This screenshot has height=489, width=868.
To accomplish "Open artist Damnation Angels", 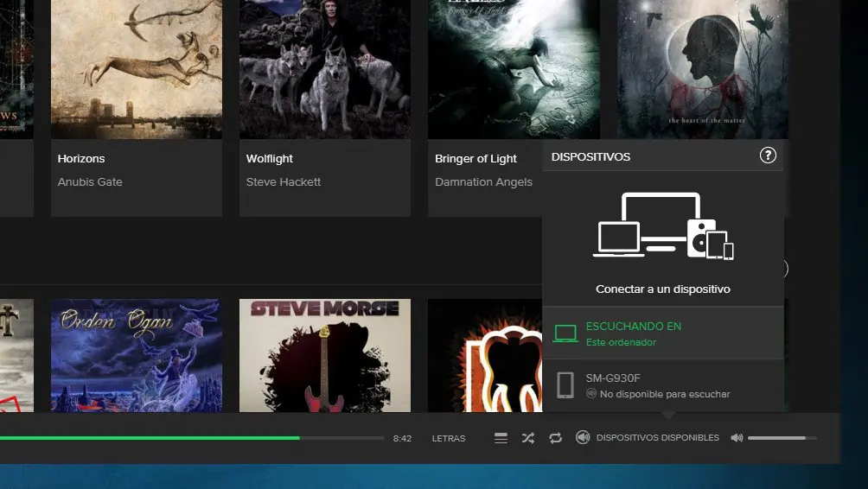I will 483,182.
